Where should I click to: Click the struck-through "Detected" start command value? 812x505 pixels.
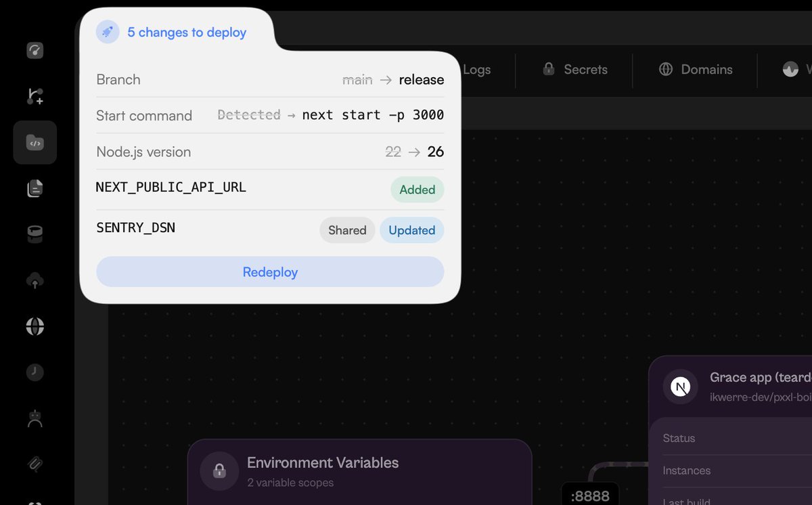pos(249,115)
